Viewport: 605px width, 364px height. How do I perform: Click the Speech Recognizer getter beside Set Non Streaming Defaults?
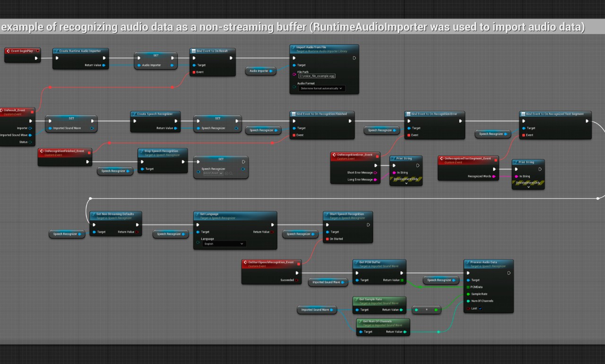(x=67, y=234)
